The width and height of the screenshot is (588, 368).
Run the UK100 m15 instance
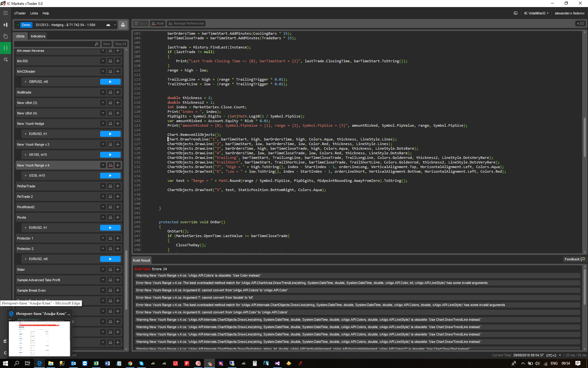tap(110, 155)
